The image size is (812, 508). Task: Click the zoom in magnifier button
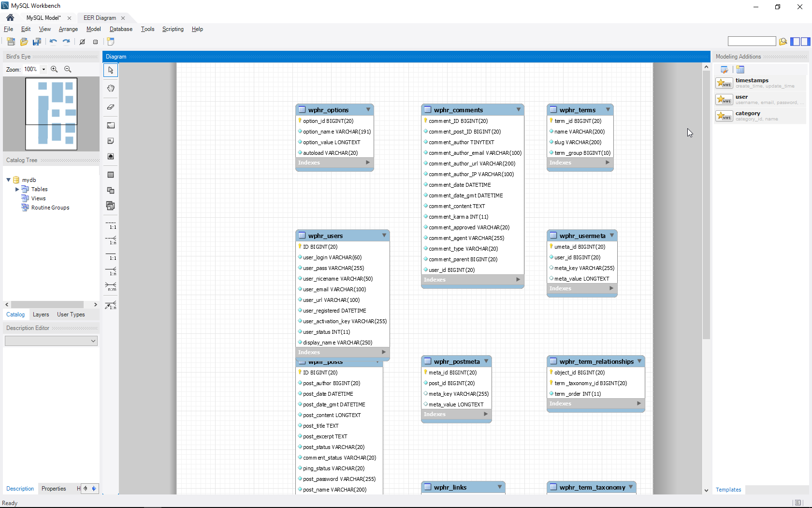coord(54,69)
